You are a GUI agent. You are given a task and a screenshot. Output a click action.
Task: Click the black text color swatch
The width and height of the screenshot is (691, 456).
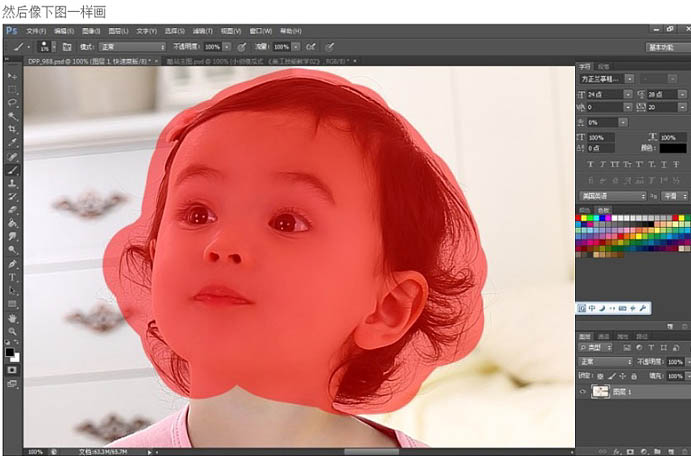pyautogui.click(x=672, y=148)
